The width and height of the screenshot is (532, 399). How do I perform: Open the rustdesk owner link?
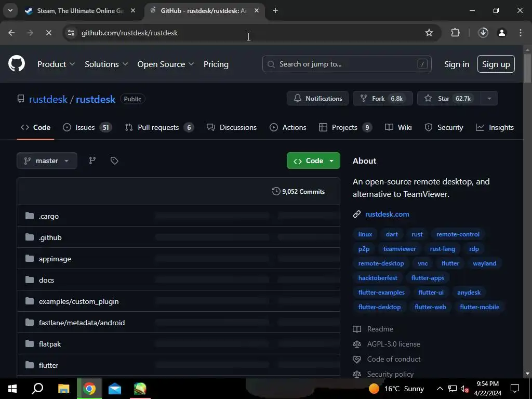click(x=48, y=99)
